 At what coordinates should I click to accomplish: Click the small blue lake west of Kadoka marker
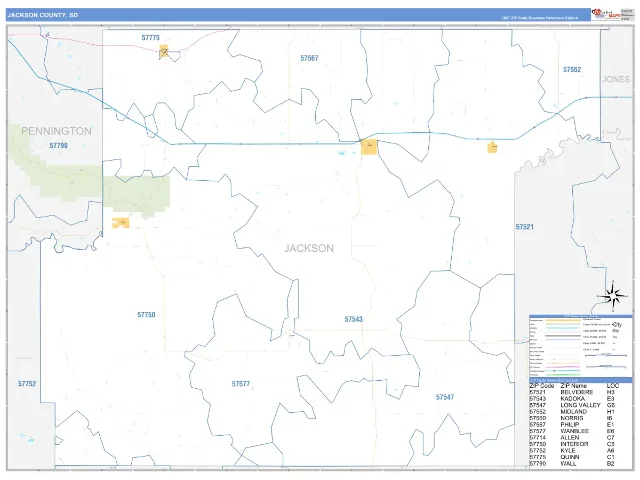click(x=342, y=153)
